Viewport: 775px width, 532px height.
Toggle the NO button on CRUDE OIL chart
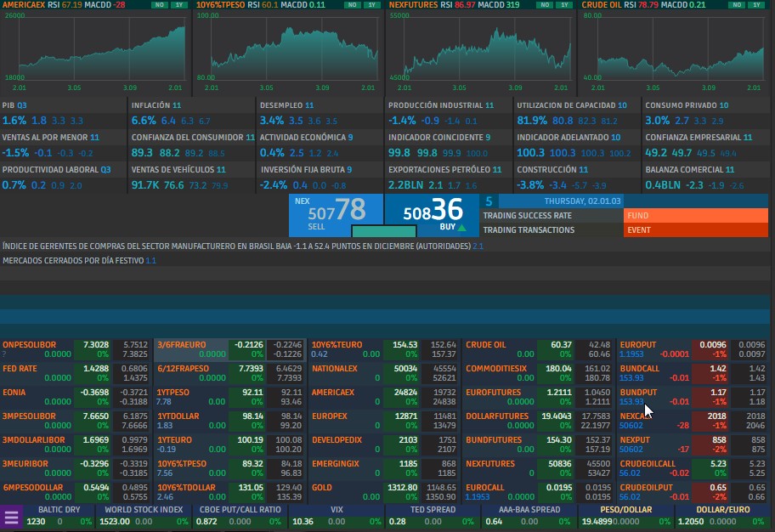pyautogui.click(x=737, y=5)
